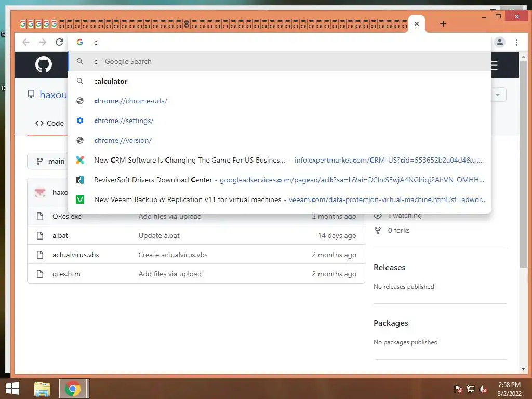Close the active tab
532x399 pixels.
417,24
